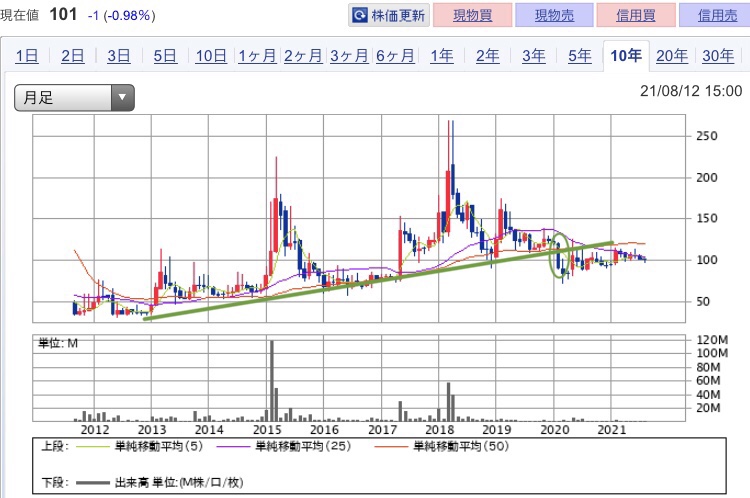Viewport: 750px width, 498px height.
Task: Switch chart range to 5年
Action: [580, 56]
